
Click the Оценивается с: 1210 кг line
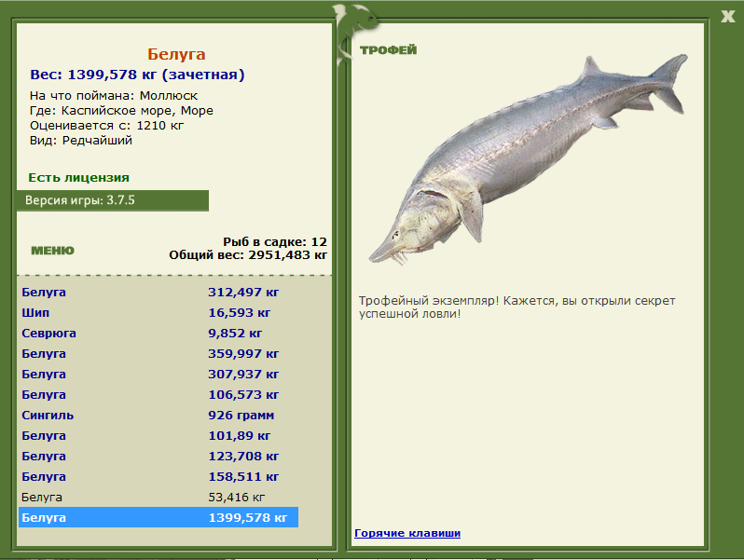click(106, 126)
